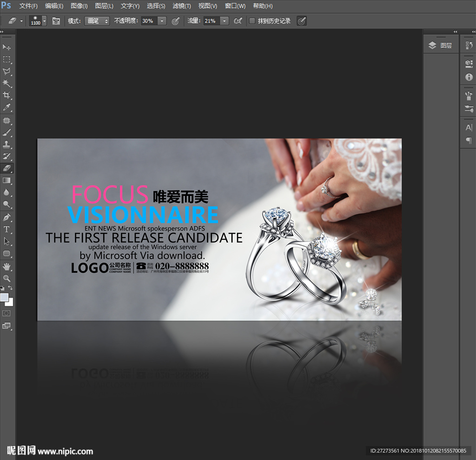Select the Dodge tool
The image size is (476, 460).
(x=7, y=204)
